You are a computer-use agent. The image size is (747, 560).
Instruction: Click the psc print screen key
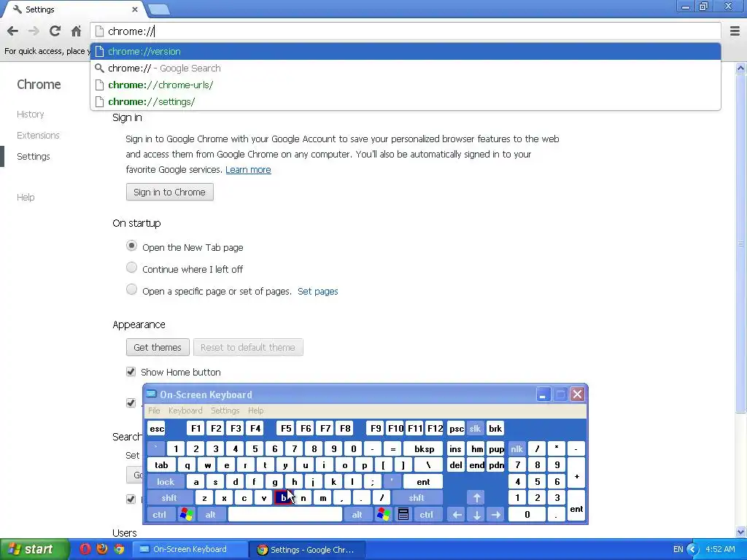[x=456, y=429]
